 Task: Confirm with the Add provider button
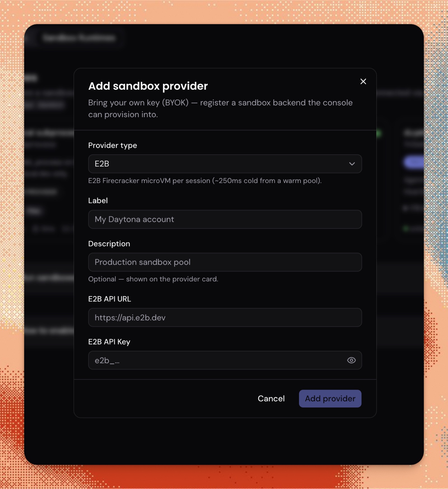tap(330, 398)
